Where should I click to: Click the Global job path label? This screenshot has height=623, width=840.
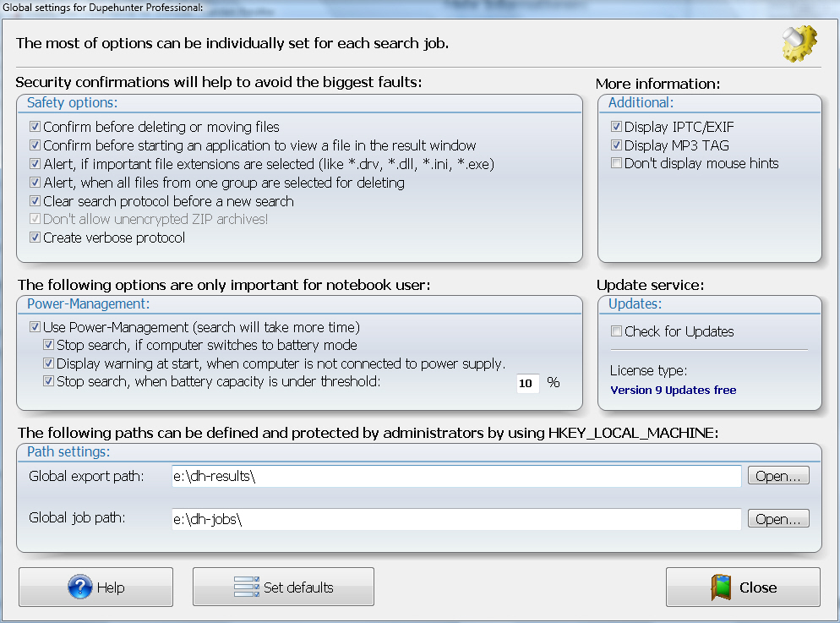[77, 517]
